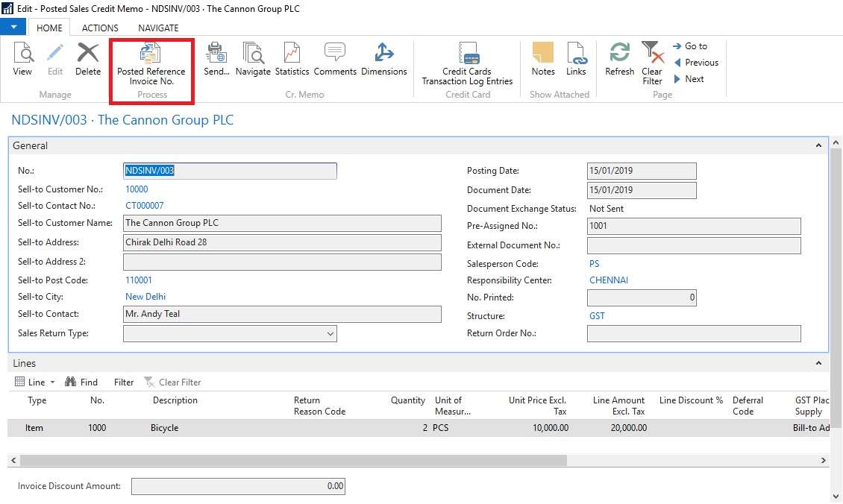The width and height of the screenshot is (843, 504).
Task: Click vertical scrollbar down arrow
Action: (836, 497)
